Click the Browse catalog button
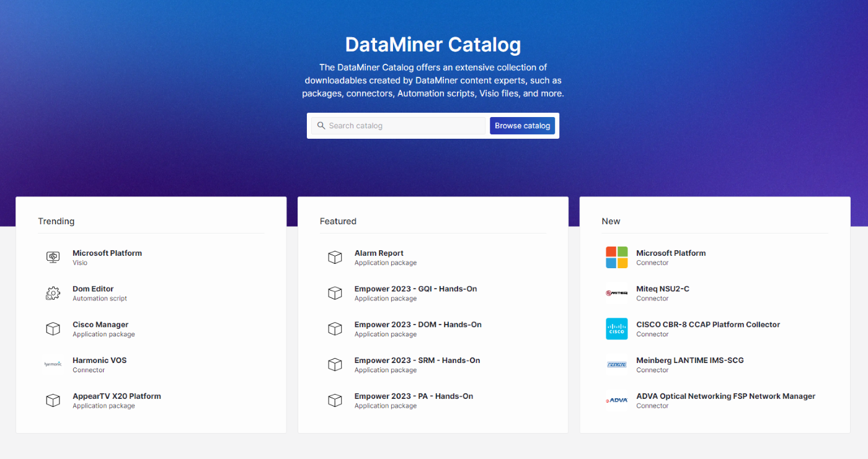Screen dimensions: 868x459 522,126
